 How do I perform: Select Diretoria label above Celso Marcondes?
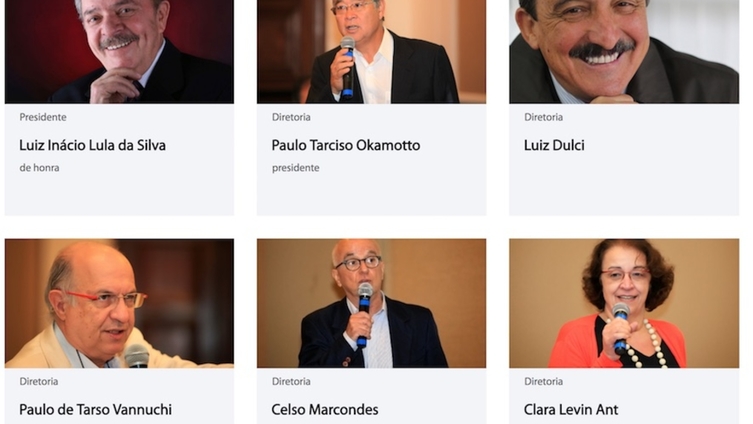coord(291,382)
